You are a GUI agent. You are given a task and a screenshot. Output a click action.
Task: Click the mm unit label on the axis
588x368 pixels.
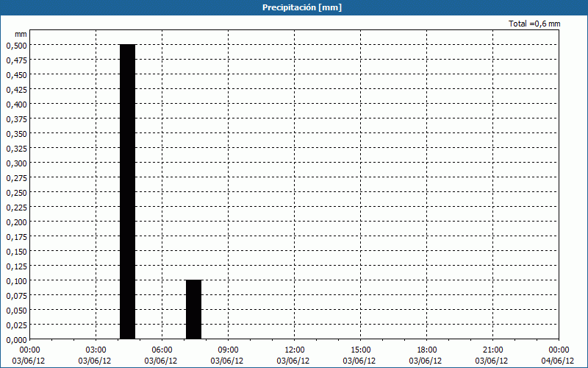[21, 34]
